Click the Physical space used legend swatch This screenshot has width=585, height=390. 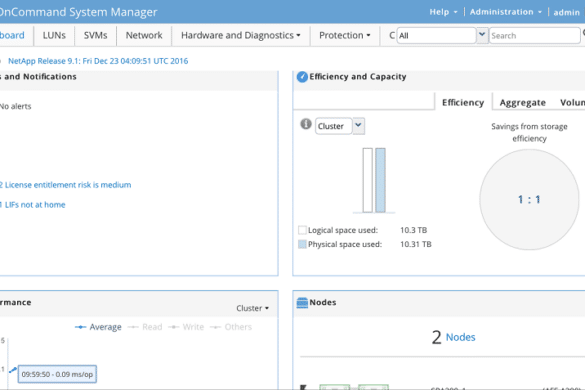tap(302, 244)
